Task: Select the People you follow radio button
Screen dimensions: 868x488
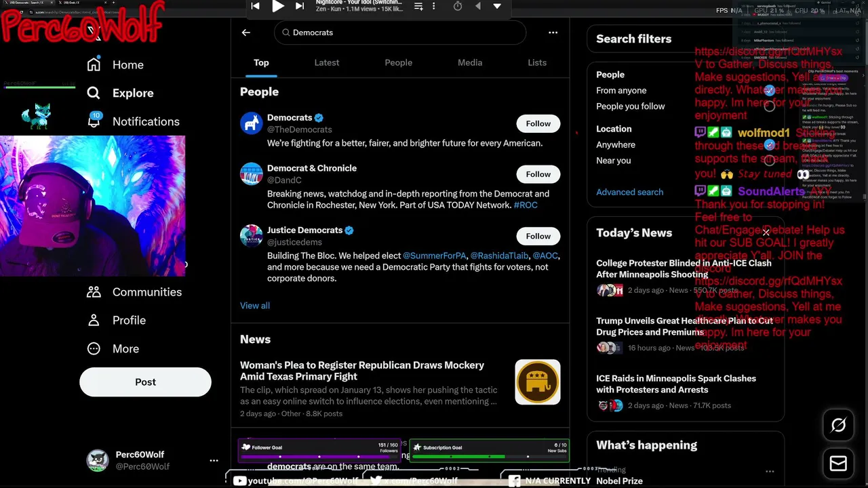Action: coord(769,106)
